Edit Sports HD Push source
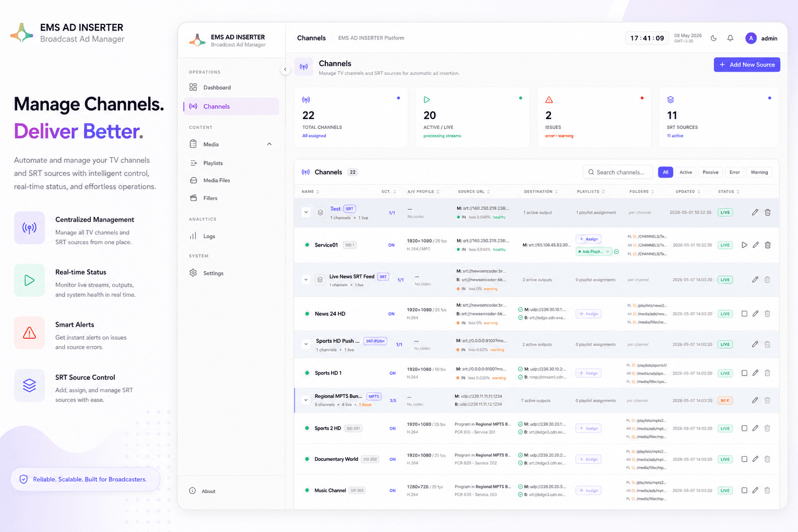Screen dimensions: 798x532 click(x=755, y=344)
